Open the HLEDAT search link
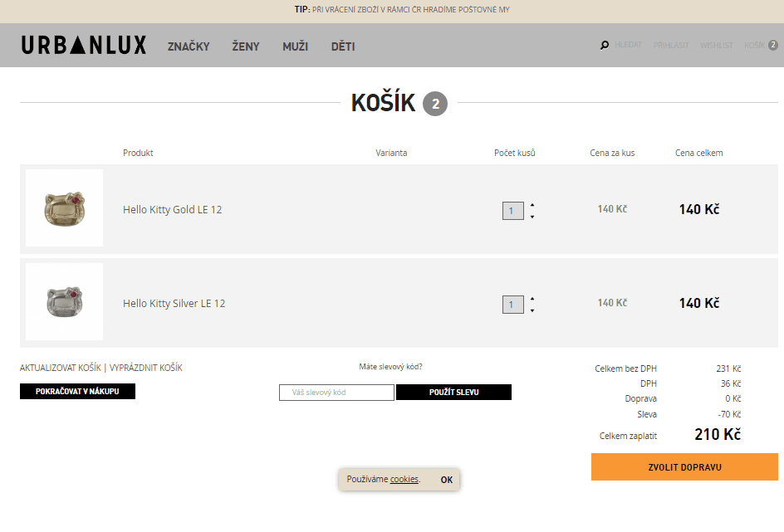Image resolution: width=784 pixels, height=532 pixels. point(628,45)
